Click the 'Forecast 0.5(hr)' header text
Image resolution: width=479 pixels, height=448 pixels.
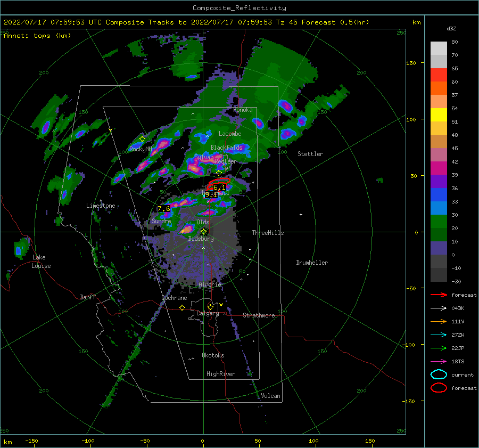tap(335, 22)
